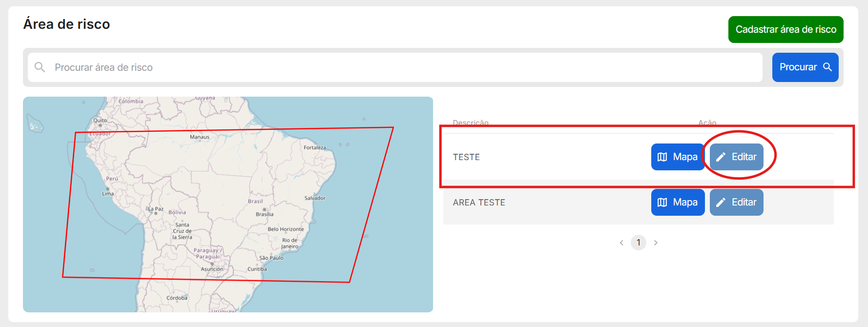The width and height of the screenshot is (868, 327).
Task: Open the map for the TESTE row
Action: [677, 157]
